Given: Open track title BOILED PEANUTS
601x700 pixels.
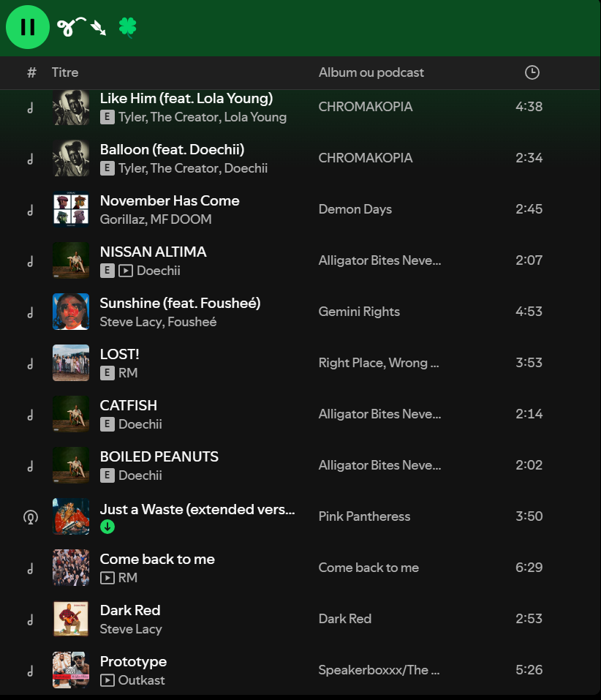Looking at the screenshot, I should point(159,456).
